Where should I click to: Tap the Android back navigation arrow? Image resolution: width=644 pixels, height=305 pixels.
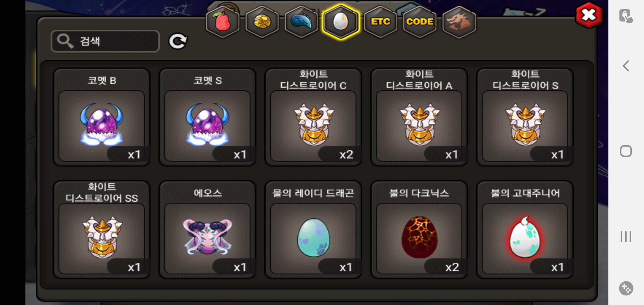point(626,66)
